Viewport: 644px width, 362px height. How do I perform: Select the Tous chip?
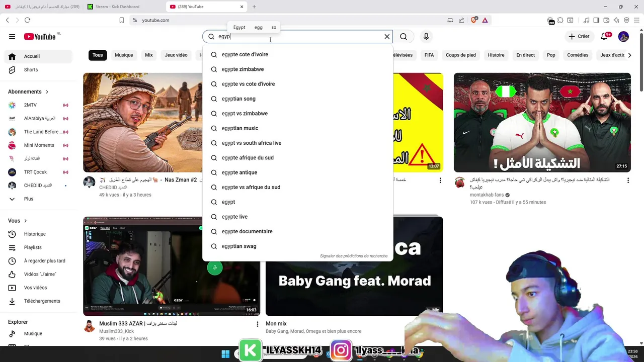[x=98, y=55]
